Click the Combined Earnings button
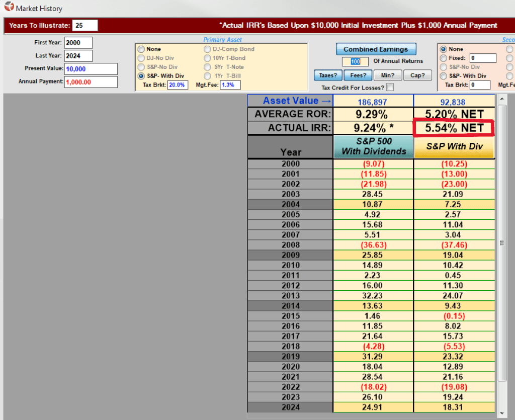 click(x=376, y=49)
